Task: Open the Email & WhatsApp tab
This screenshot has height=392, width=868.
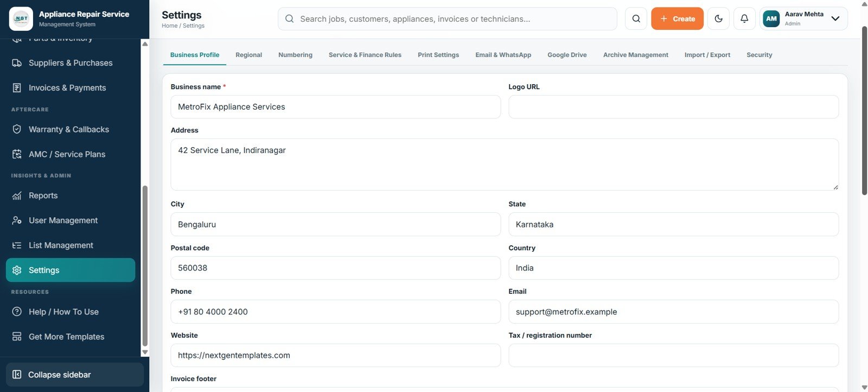Action: (x=503, y=55)
